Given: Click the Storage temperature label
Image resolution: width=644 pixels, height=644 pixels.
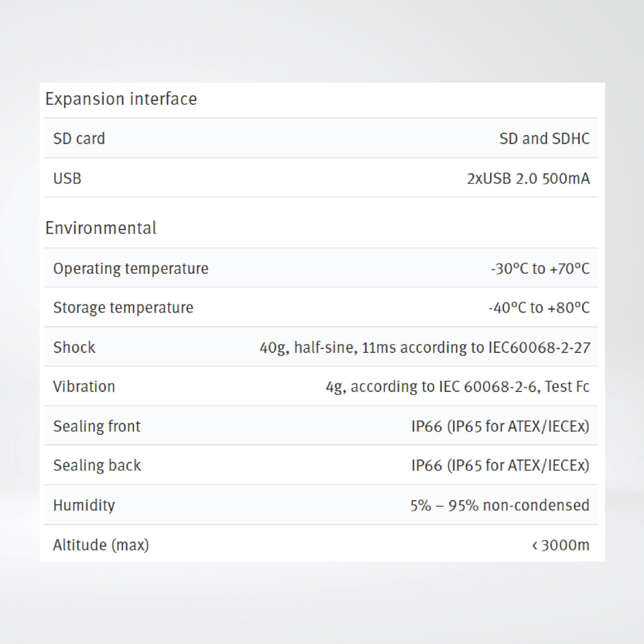Looking at the screenshot, I should pos(123,307).
